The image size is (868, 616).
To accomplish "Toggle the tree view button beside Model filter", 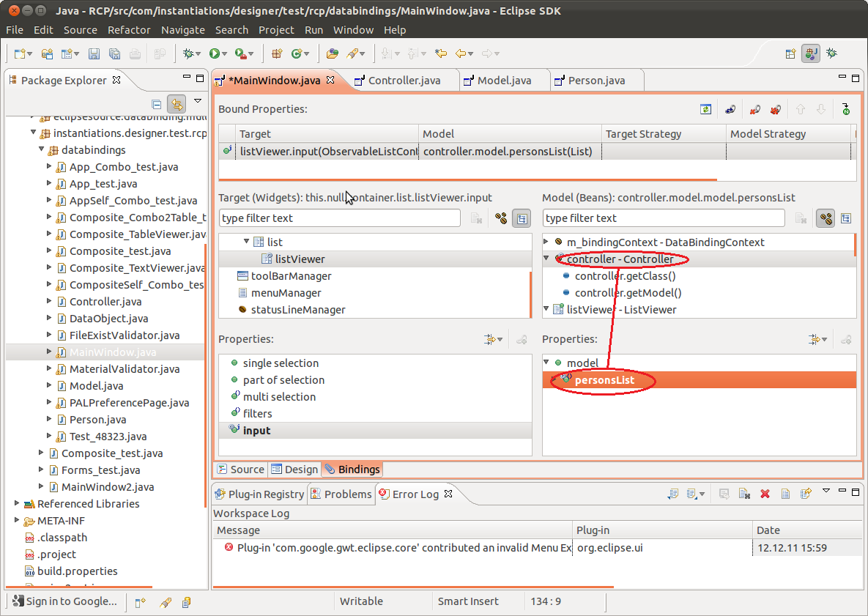I will [846, 218].
